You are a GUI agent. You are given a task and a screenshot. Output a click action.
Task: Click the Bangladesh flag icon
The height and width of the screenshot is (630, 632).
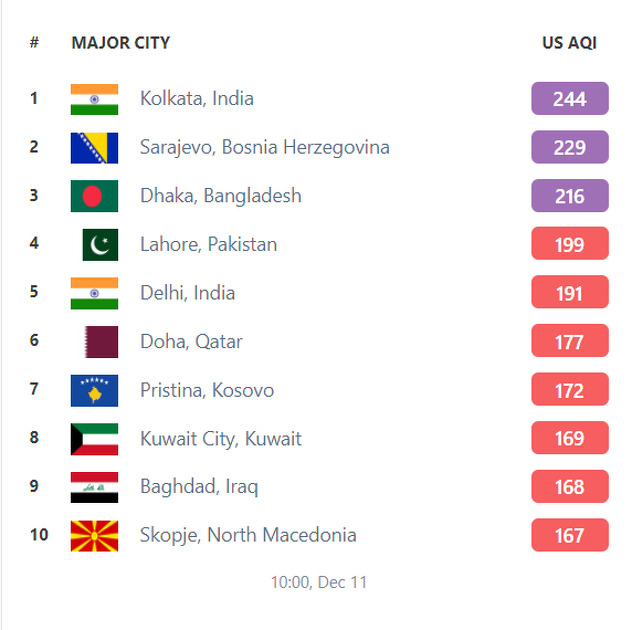tap(94, 196)
